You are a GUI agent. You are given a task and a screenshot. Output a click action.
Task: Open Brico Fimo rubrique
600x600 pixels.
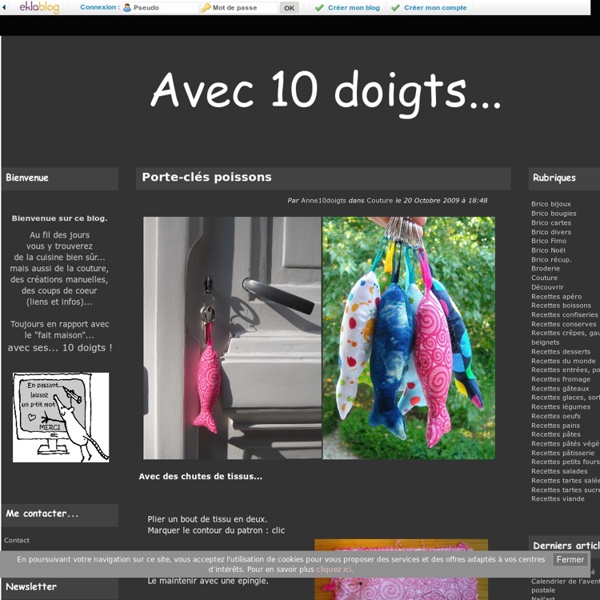549,241
